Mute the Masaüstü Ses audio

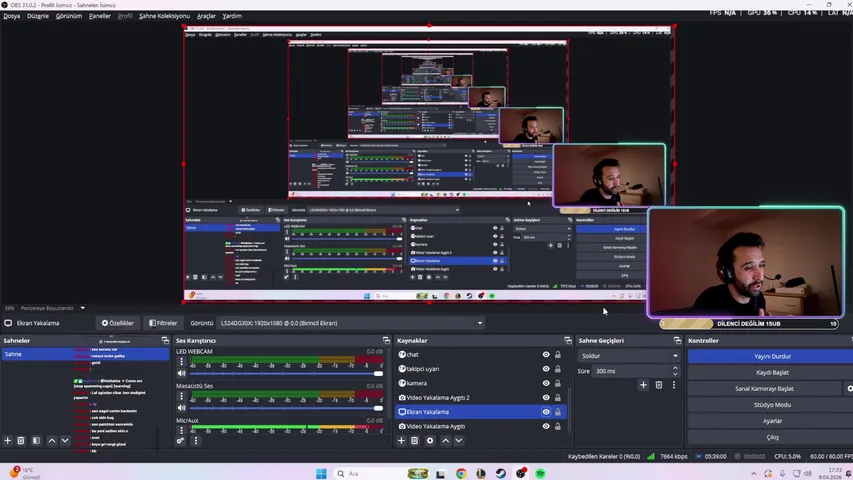pos(181,408)
